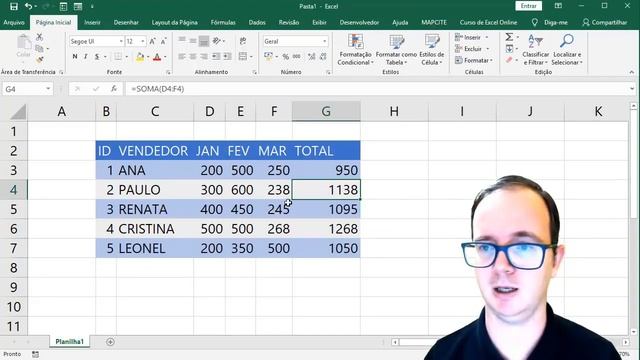
Task: Click the decrease decimal places icon
Action: click(x=323, y=57)
